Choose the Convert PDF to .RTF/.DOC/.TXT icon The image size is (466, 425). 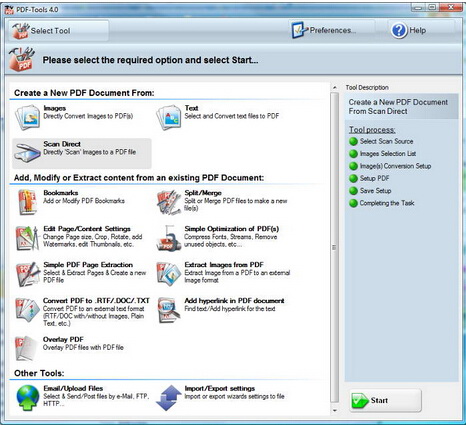(28, 310)
